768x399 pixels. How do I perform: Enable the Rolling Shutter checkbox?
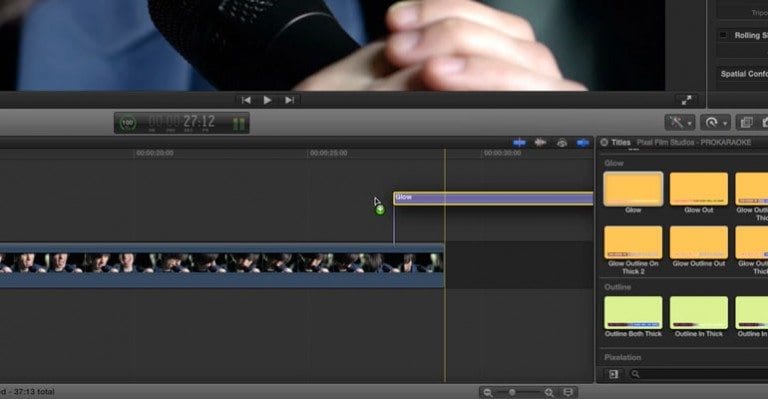pyautogui.click(x=723, y=35)
